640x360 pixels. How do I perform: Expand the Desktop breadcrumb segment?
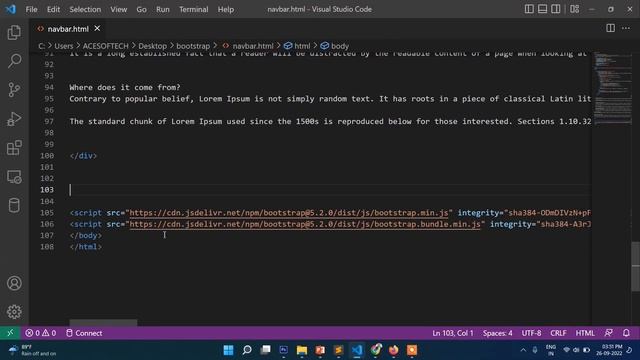[152, 46]
